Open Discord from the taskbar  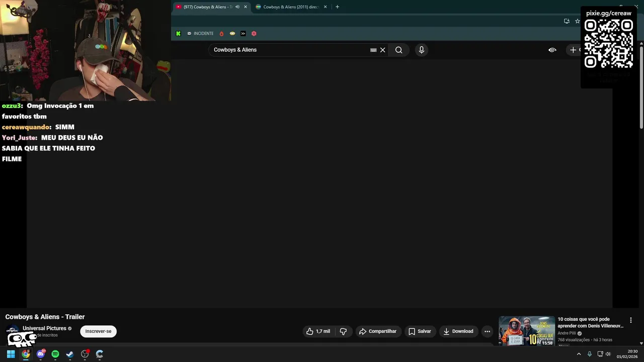pos(41,354)
